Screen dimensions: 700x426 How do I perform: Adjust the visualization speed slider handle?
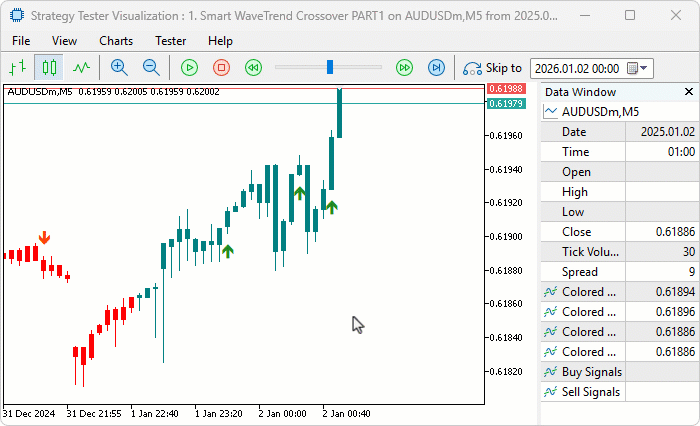[x=330, y=67]
